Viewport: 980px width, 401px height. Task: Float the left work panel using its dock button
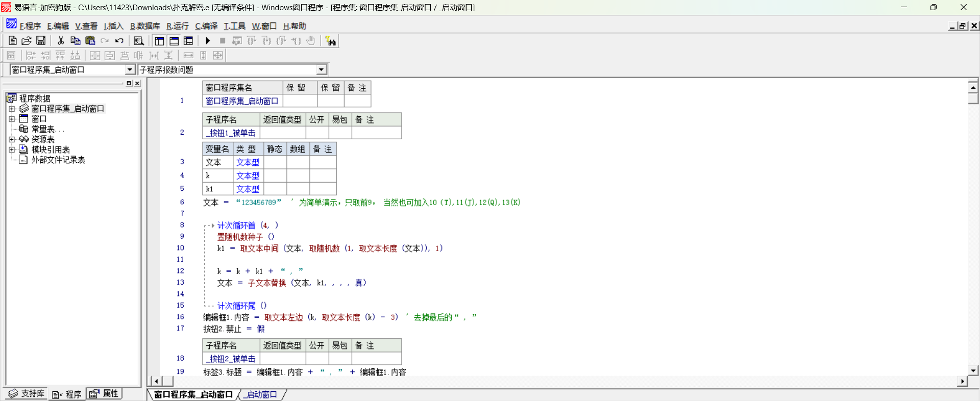[129, 83]
